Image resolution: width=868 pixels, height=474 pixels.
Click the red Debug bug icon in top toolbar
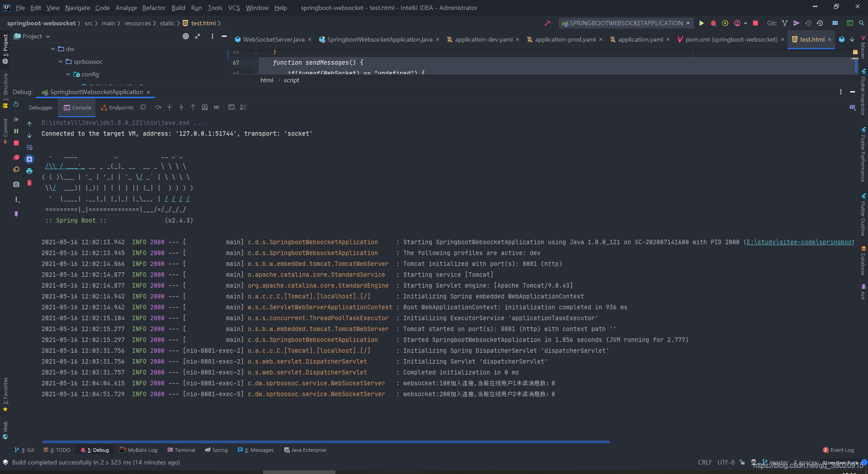pos(713,23)
